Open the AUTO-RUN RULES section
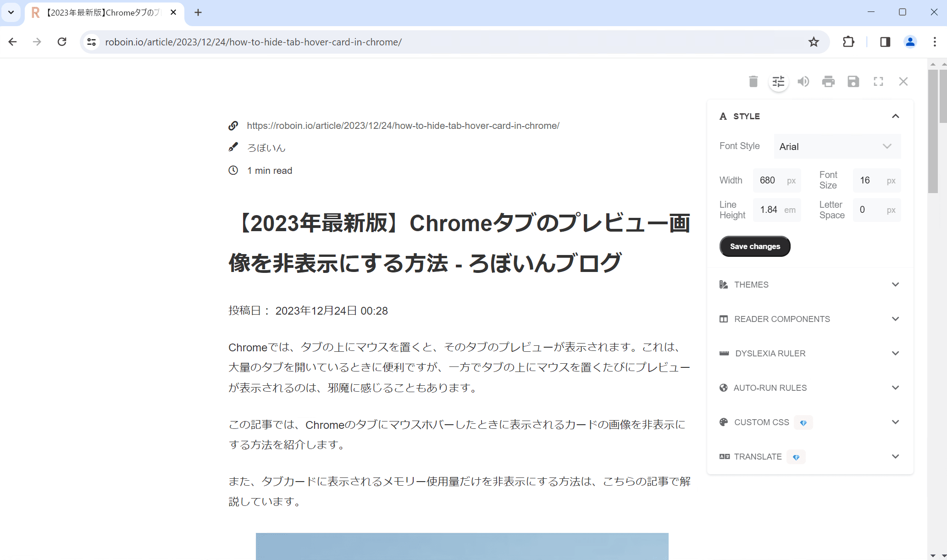The width and height of the screenshot is (947, 560). [810, 388]
